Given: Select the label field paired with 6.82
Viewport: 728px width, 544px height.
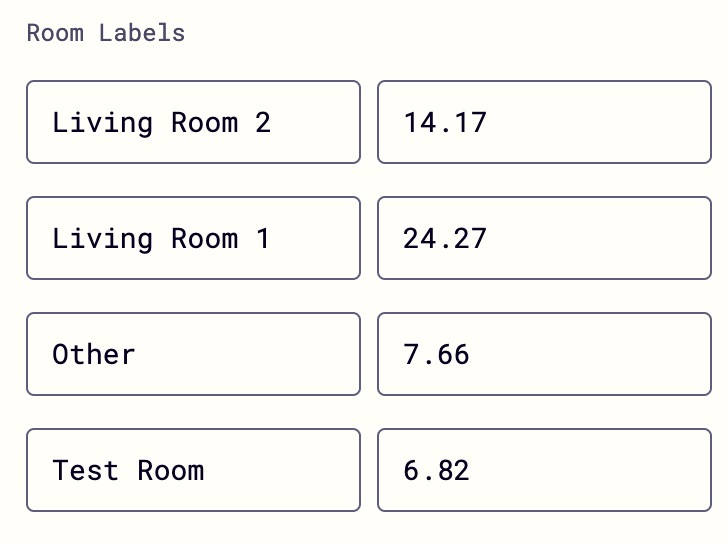Looking at the screenshot, I should click(193, 470).
